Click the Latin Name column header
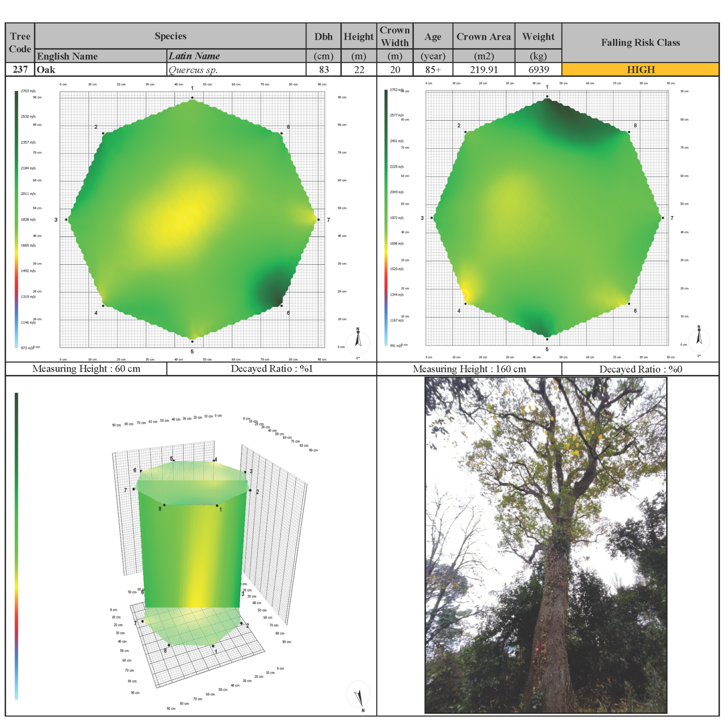This screenshot has height=728, width=728. tap(194, 56)
